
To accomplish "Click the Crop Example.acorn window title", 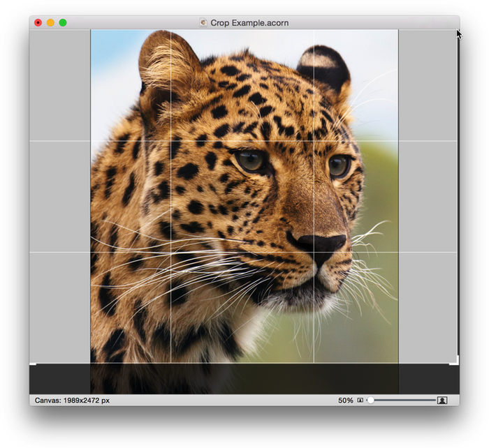I will point(249,23).
